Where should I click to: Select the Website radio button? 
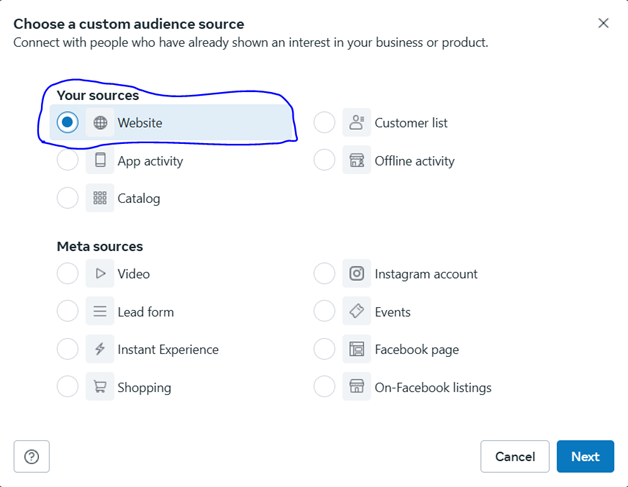coord(67,122)
